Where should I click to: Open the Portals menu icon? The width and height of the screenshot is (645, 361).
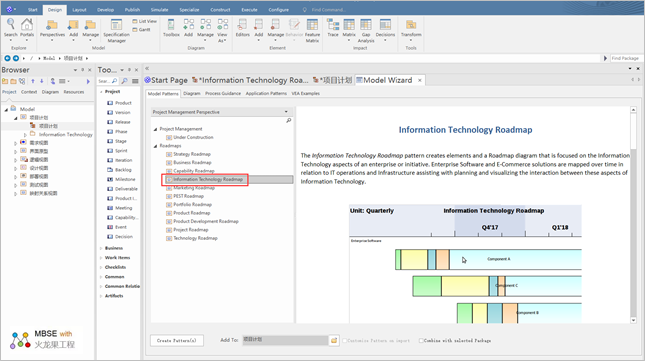coord(27,28)
